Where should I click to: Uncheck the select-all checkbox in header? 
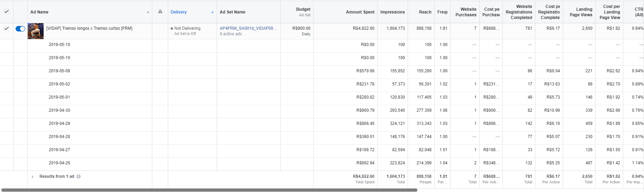[7, 12]
